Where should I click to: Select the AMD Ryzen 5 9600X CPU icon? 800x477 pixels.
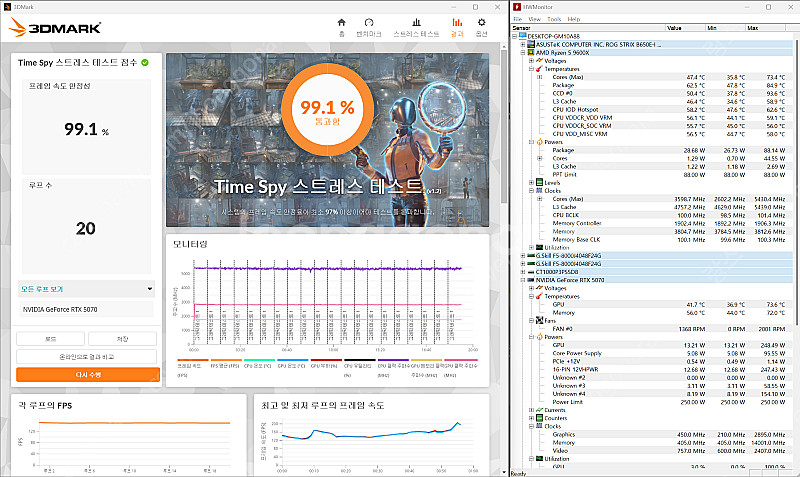531,53
